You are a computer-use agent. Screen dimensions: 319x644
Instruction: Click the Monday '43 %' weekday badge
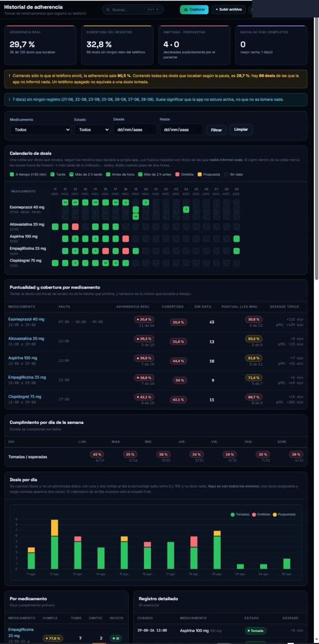(97, 454)
